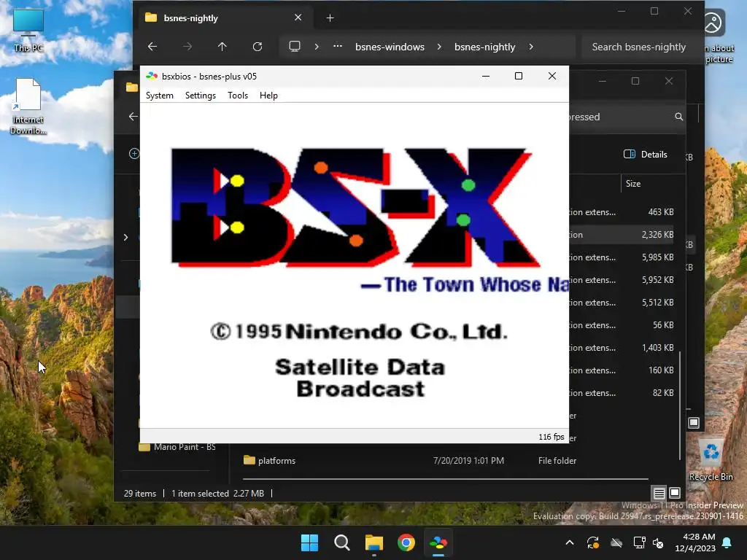The width and height of the screenshot is (747, 560).
Task: Click the '29 items' status text
Action: click(x=139, y=494)
